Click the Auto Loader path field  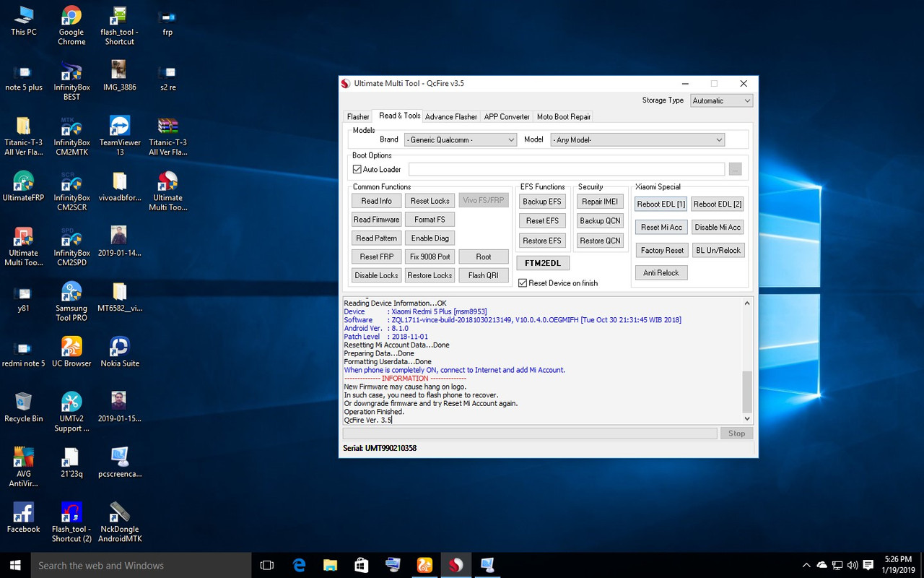tap(567, 169)
